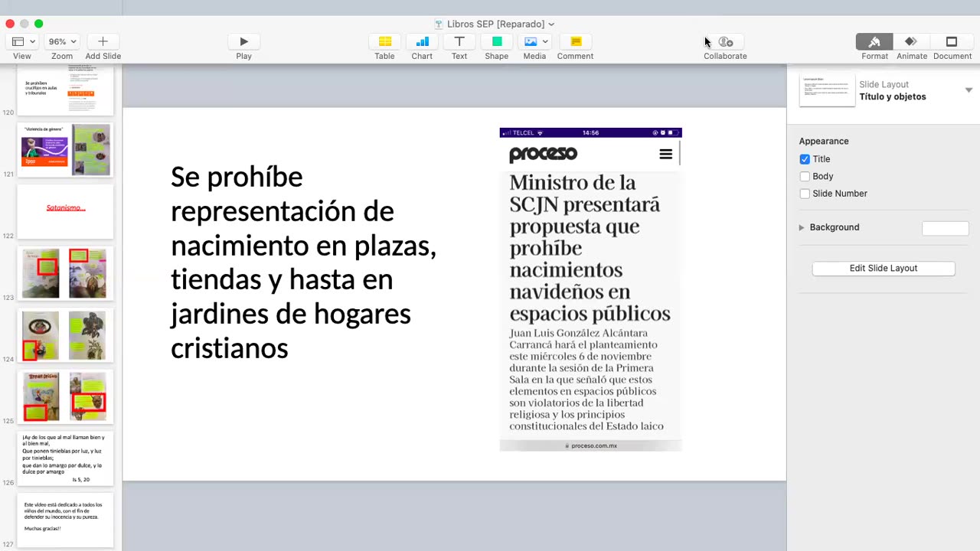
Task: Select slide 121 'Violencia de género' thumbnail
Action: point(65,149)
